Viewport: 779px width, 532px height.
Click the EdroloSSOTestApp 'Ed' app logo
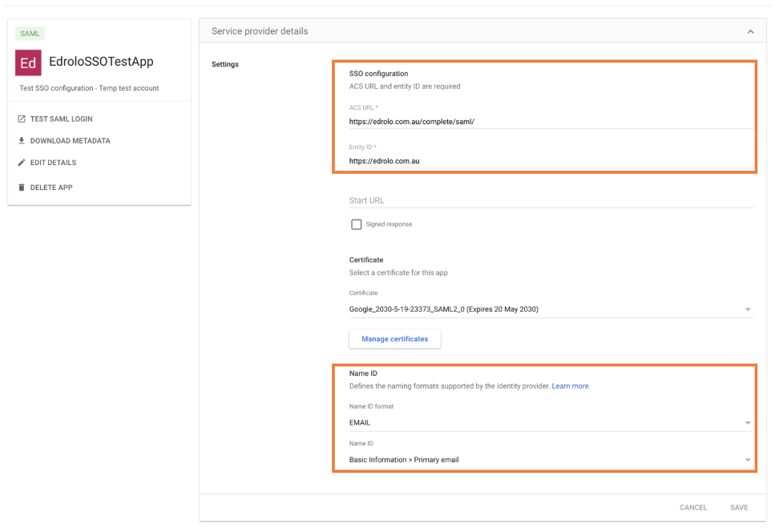pos(28,62)
